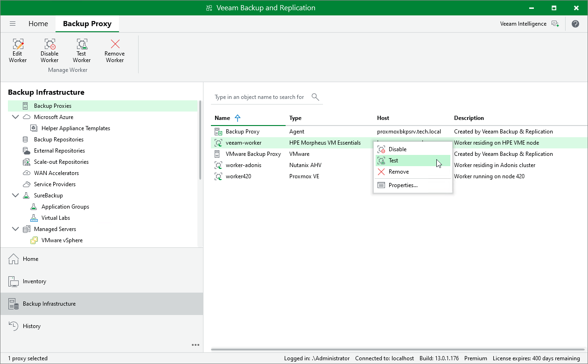The width and height of the screenshot is (588, 364).
Task: Click the VMware Backup Proxy row icon
Action: click(218, 154)
